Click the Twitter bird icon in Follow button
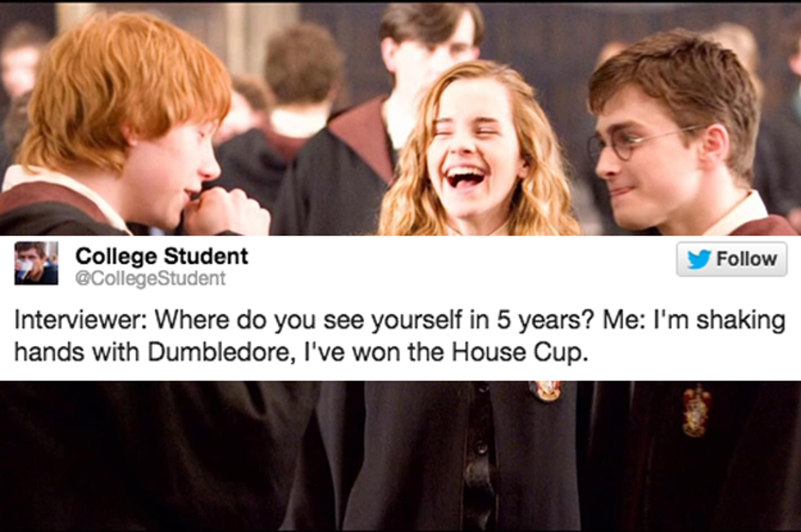This screenshot has height=532, width=801. click(699, 260)
